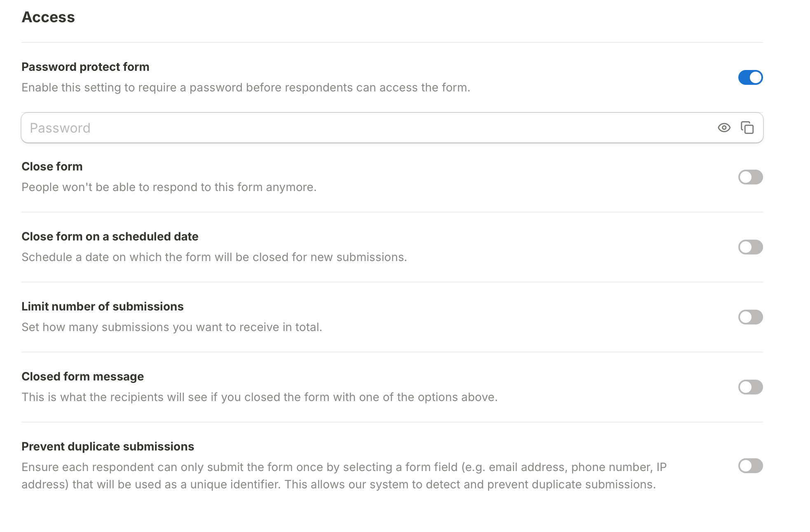
Task: Copy the form password to clipboard
Action: (747, 128)
